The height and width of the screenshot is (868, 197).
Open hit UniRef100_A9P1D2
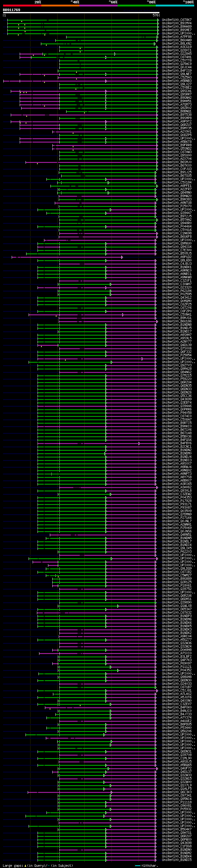[177, 257]
